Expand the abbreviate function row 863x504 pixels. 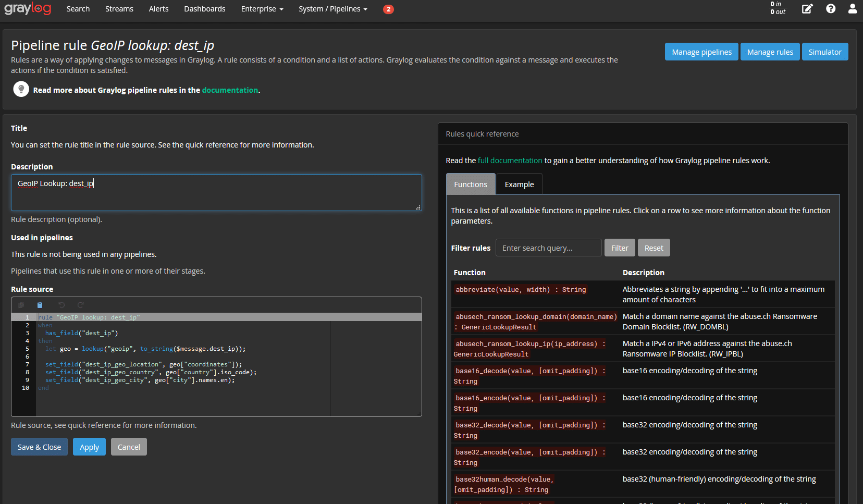[x=521, y=290]
